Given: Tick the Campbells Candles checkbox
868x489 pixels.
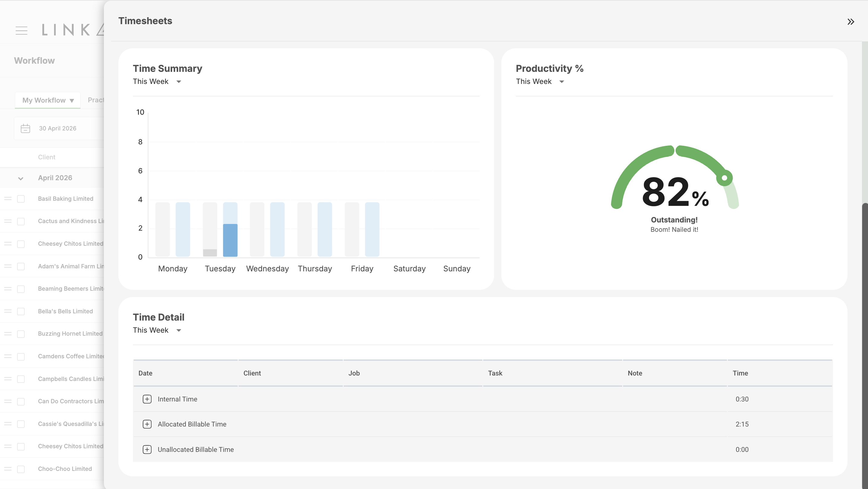Looking at the screenshot, I should pyautogui.click(x=21, y=379).
